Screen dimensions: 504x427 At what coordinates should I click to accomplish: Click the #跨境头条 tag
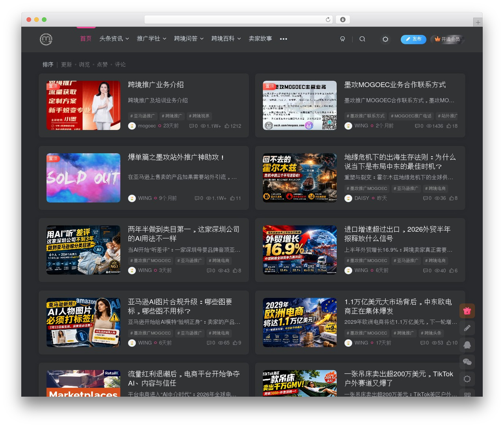coord(430,333)
